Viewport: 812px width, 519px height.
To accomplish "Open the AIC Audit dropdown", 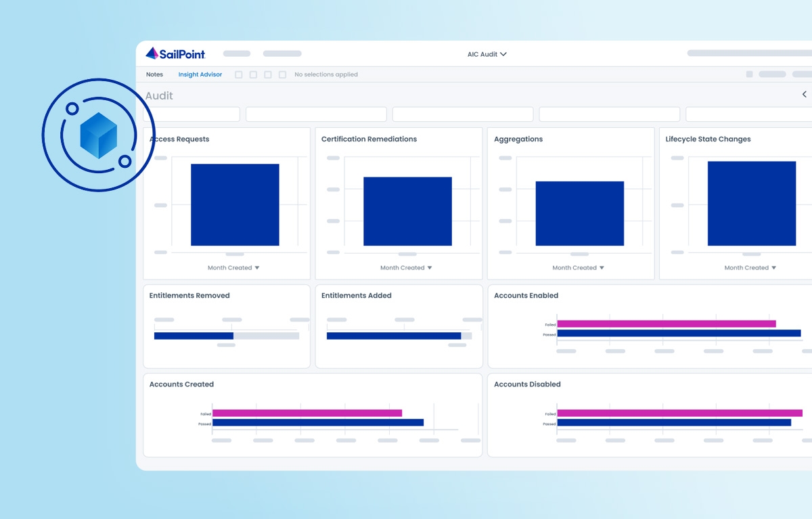I will pos(487,54).
